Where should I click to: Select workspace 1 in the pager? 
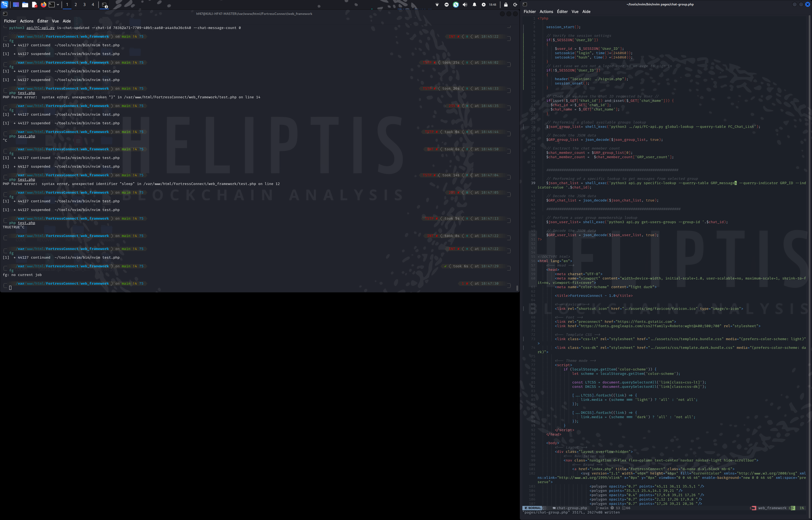(x=67, y=4)
